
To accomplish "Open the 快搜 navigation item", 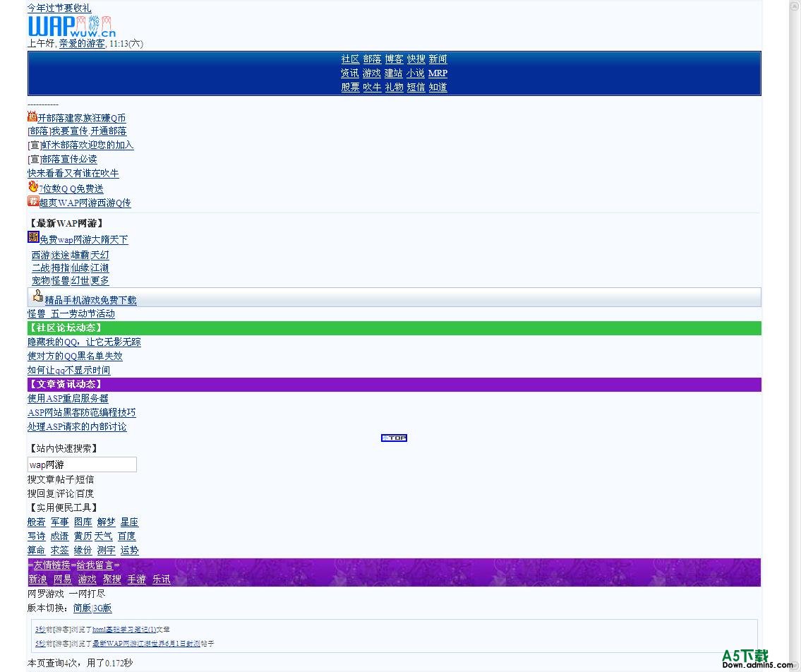I will 416,59.
